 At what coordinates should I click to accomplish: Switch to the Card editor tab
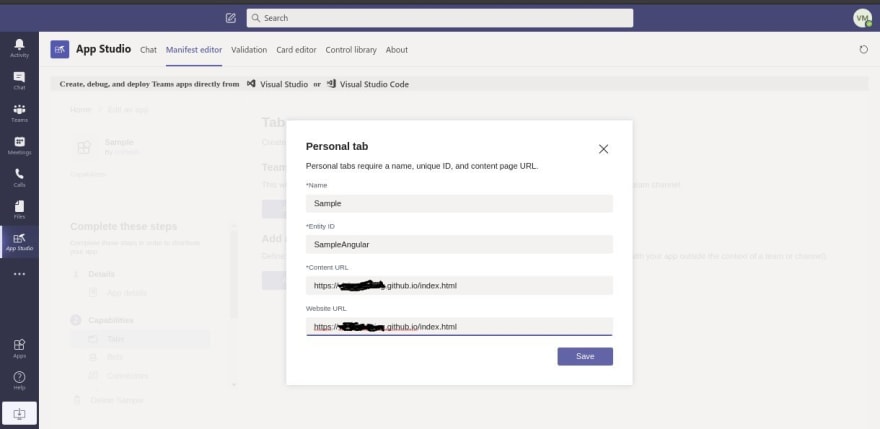[x=296, y=49]
